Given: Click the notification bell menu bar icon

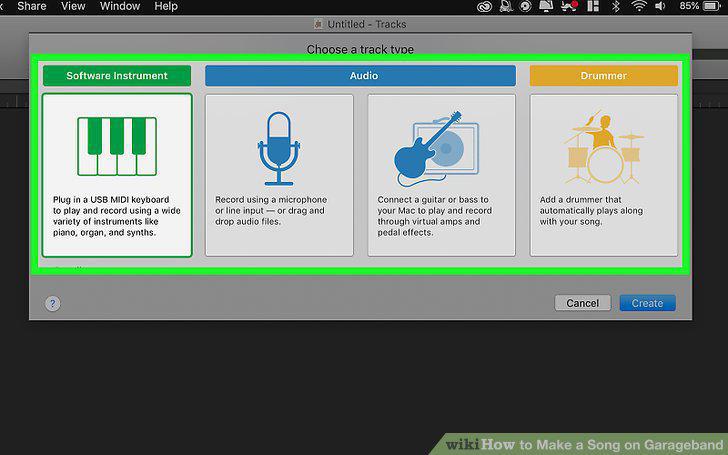Looking at the screenshot, I should point(506,6).
